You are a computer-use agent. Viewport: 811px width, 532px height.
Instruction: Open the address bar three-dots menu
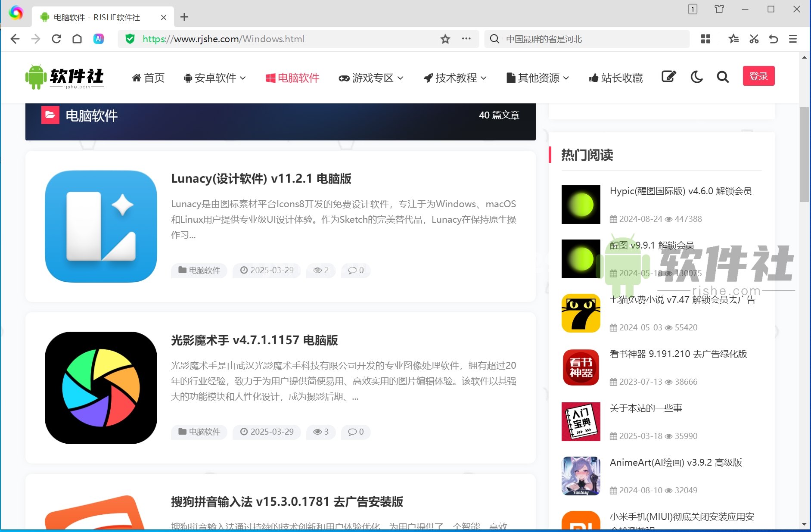tap(466, 39)
